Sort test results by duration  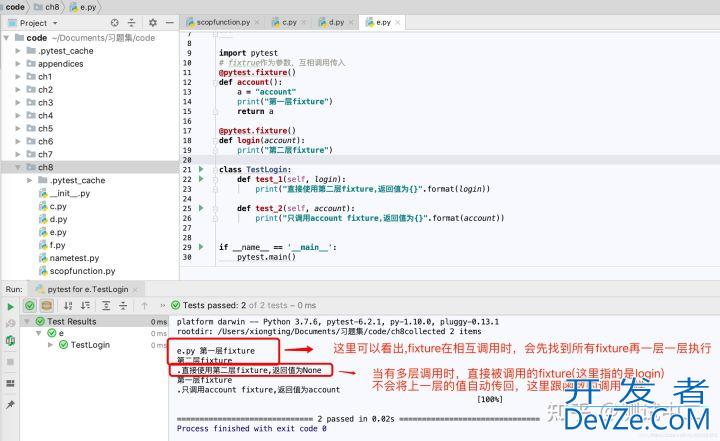point(85,305)
